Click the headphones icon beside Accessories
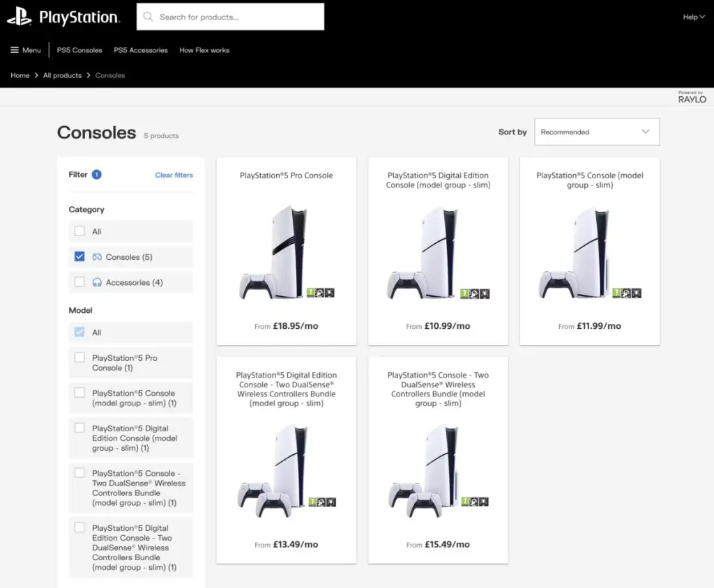 tap(97, 283)
